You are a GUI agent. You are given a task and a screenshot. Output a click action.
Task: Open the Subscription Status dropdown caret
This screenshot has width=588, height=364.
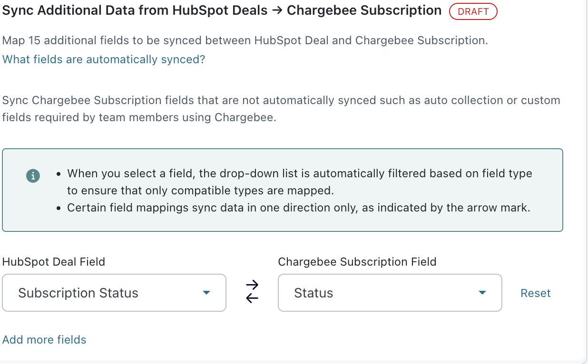[x=206, y=293]
